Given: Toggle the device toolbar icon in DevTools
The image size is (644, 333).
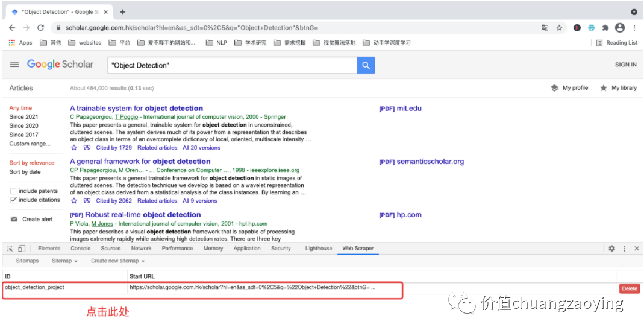Looking at the screenshot, I should point(22,249).
